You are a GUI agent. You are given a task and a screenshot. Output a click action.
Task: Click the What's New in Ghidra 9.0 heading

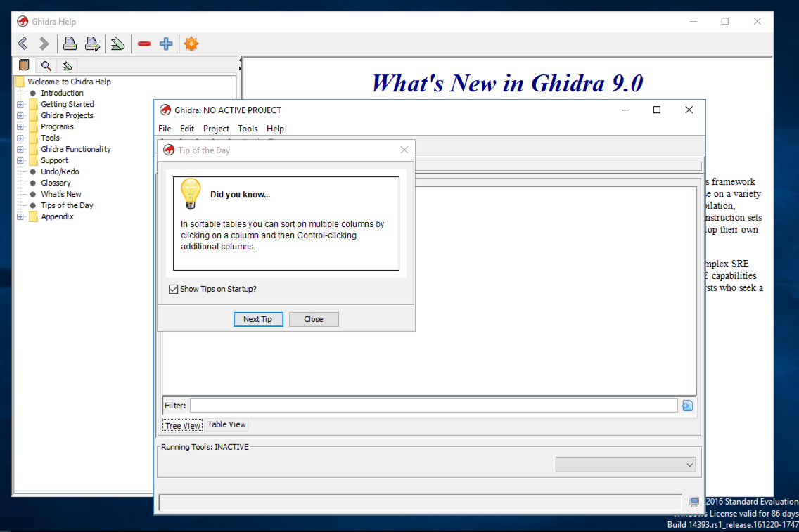click(508, 83)
